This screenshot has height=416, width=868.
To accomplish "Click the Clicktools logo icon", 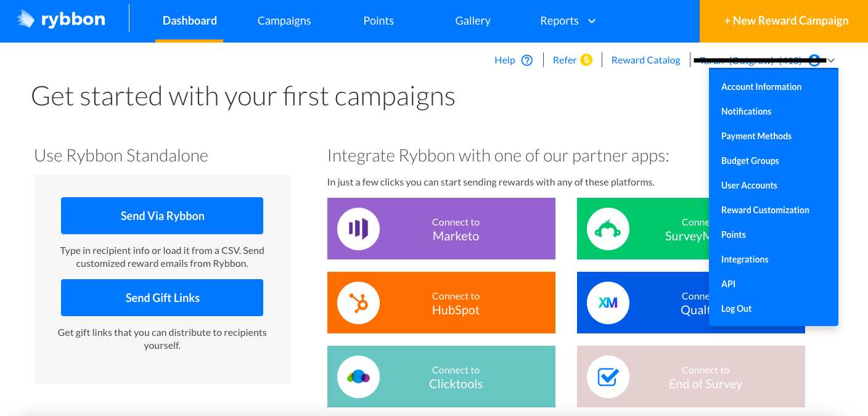I will [x=358, y=377].
